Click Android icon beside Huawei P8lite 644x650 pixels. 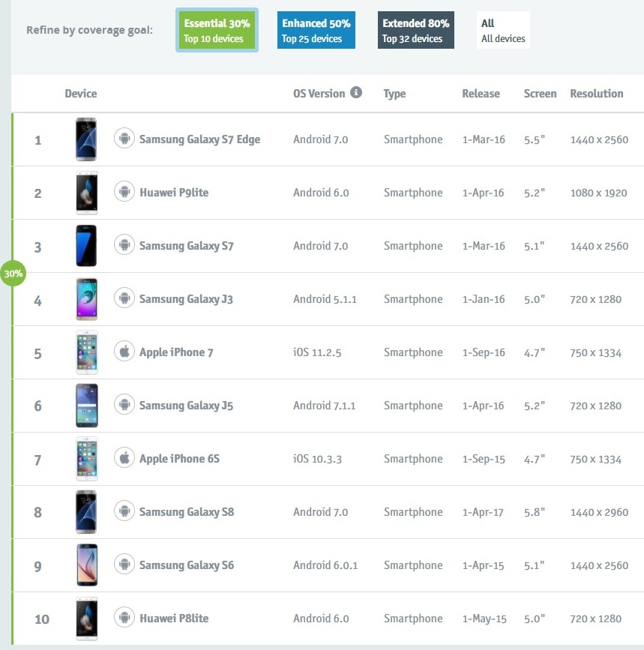click(124, 617)
